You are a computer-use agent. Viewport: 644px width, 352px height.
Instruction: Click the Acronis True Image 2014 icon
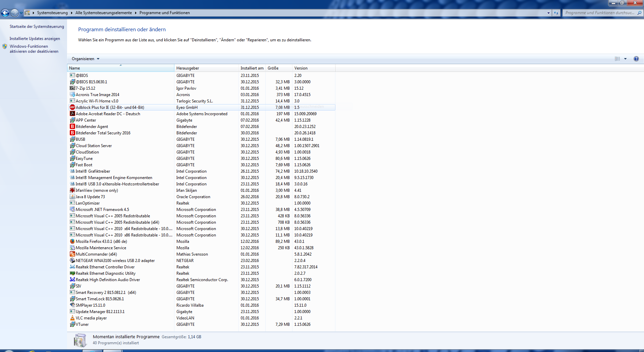[x=72, y=95]
